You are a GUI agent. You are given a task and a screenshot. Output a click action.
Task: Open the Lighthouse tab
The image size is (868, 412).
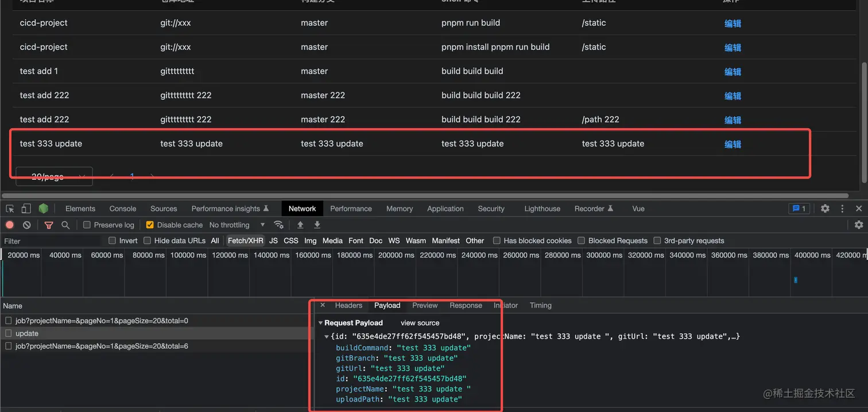[542, 209]
